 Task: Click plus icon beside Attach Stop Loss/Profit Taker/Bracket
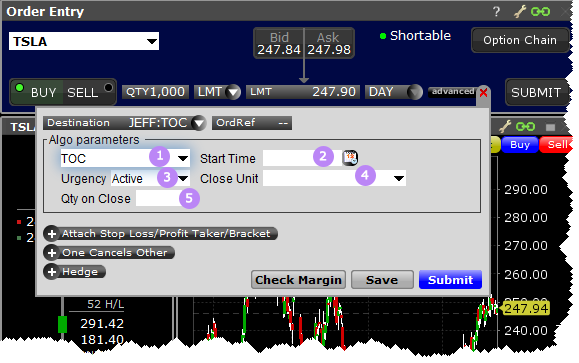(x=52, y=234)
